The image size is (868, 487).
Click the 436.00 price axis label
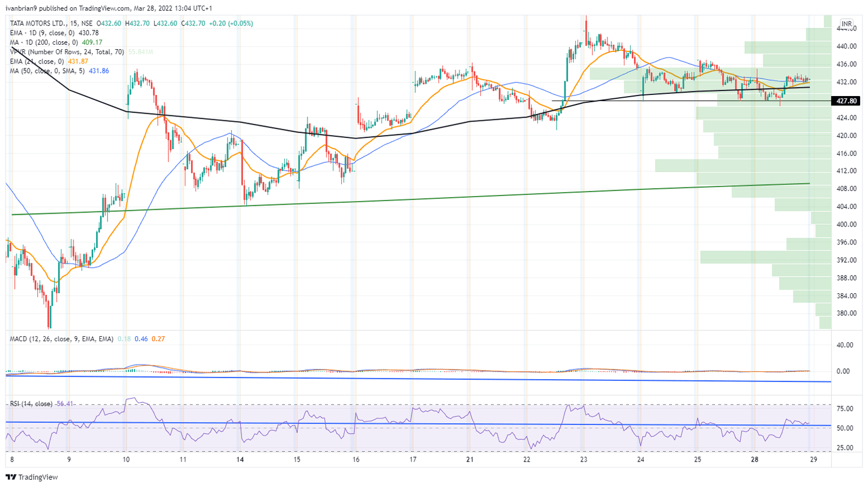847,64
